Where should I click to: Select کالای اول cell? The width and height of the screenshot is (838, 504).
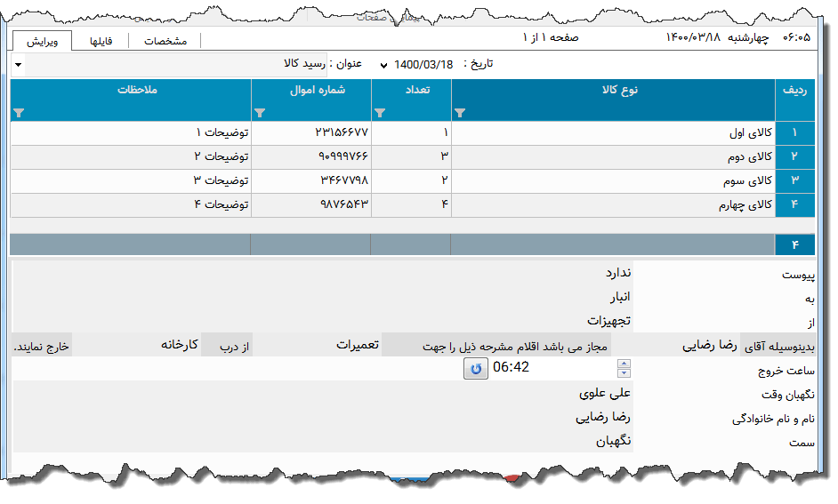tap(613, 133)
